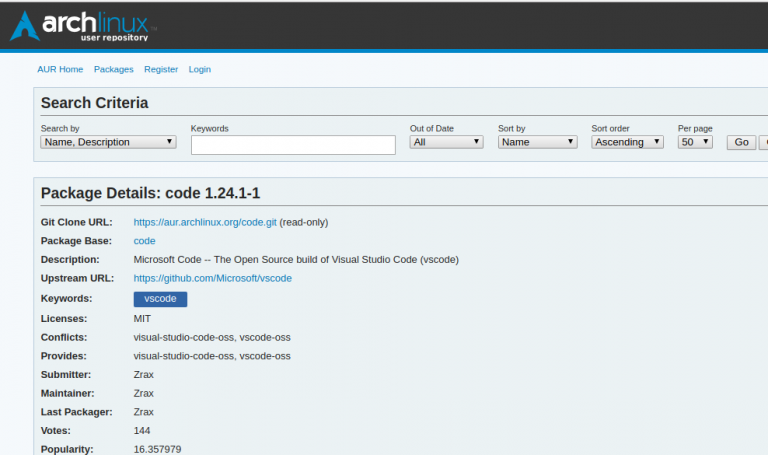This screenshot has width=768, height=455.
Task: Select the Votes count 144
Action: 142,431
